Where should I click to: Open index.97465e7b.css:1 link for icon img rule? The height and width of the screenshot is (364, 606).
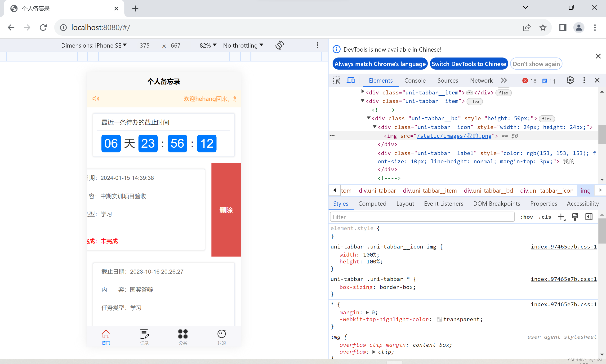pos(564,247)
